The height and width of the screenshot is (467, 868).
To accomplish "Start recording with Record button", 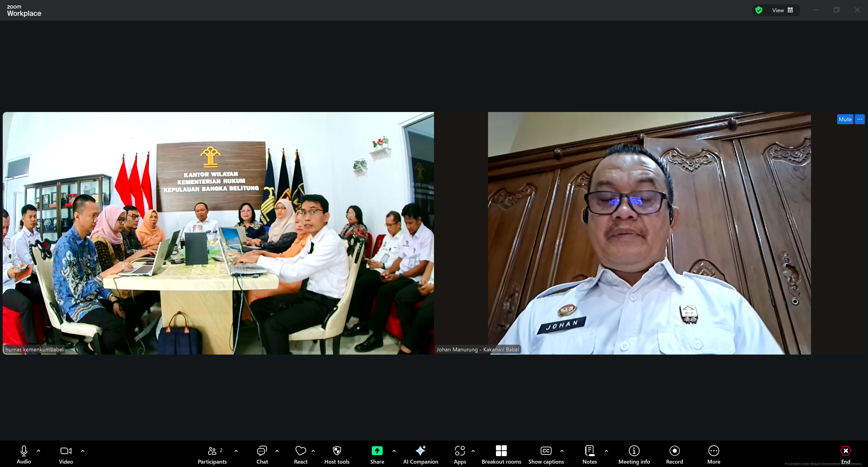I will coord(674,454).
